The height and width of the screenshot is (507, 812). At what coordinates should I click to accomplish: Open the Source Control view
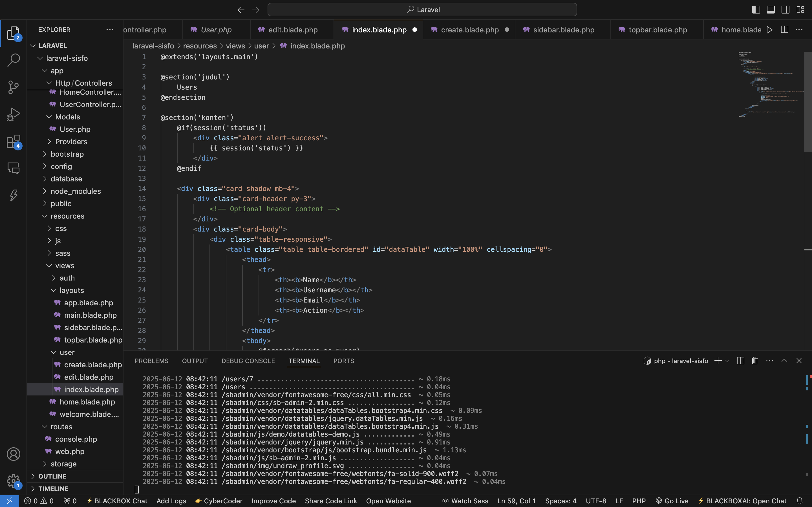14,87
